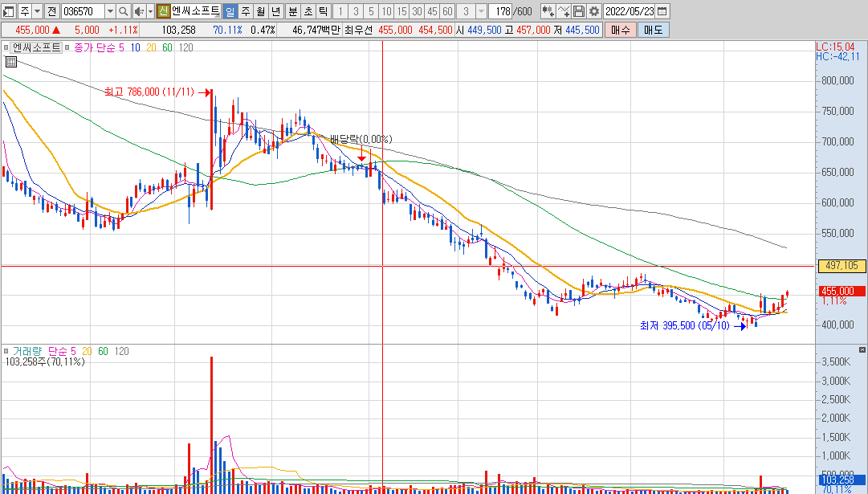
Task: Click the green 신 badge icon
Action: coord(163,11)
